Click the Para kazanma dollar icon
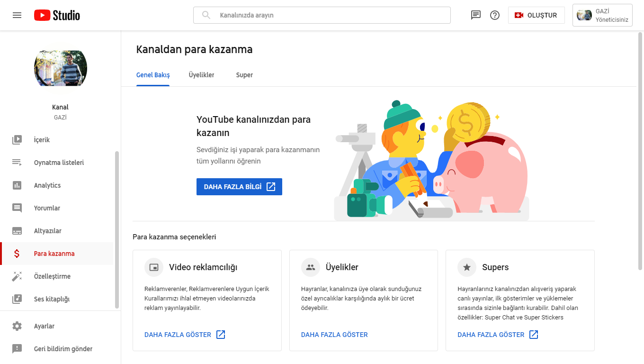The height and width of the screenshot is (364, 644). pyautogui.click(x=17, y=254)
